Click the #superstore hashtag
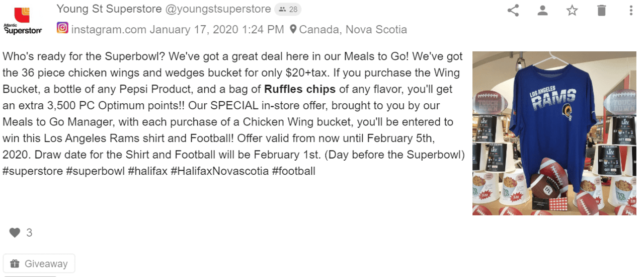The height and width of the screenshot is (277, 644). coord(33,171)
